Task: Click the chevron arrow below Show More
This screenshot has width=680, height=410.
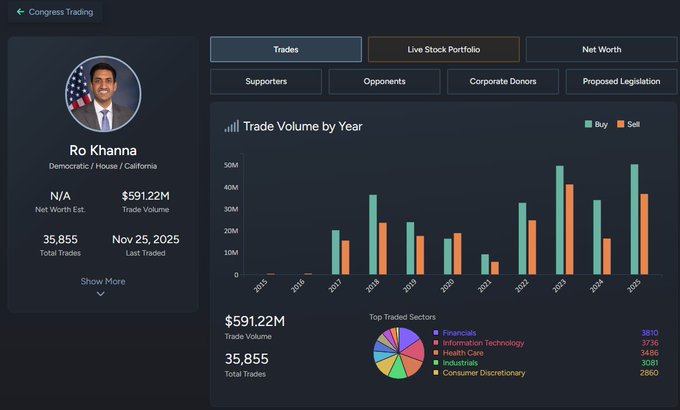Action: click(101, 294)
